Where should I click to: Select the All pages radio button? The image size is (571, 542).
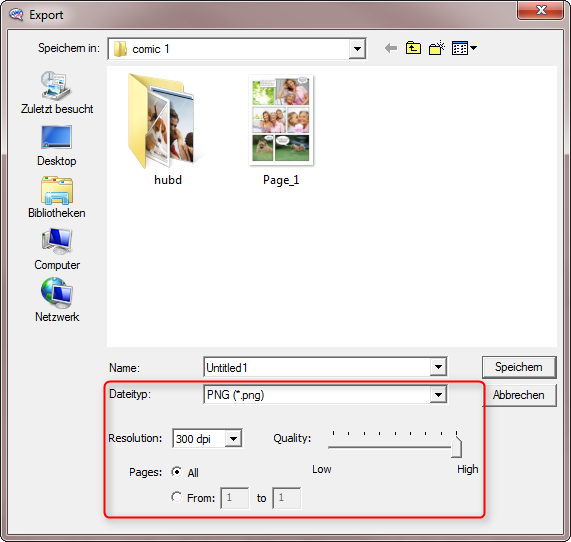click(x=177, y=472)
